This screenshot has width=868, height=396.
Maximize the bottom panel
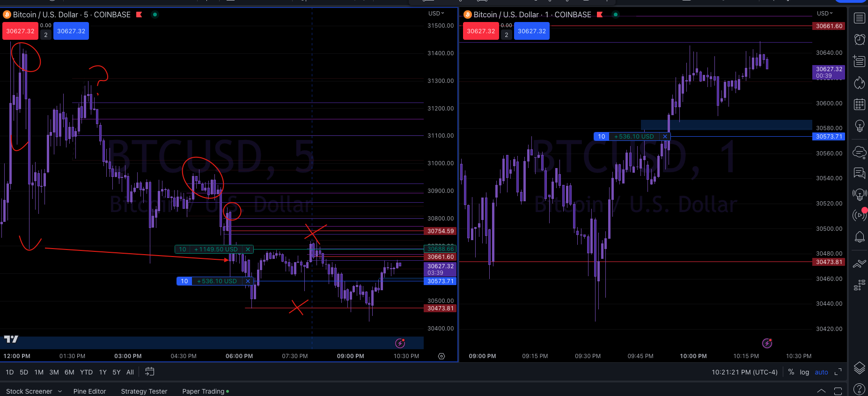(x=838, y=391)
